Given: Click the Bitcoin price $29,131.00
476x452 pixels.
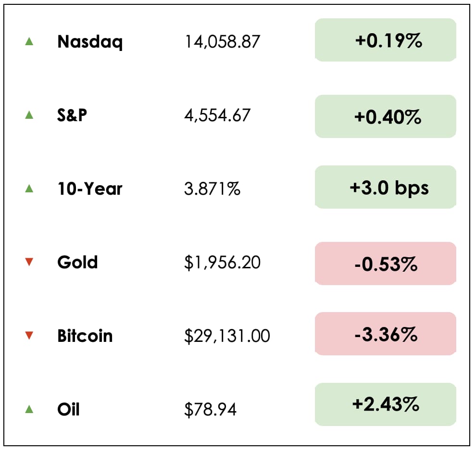Looking at the screenshot, I should (227, 336).
